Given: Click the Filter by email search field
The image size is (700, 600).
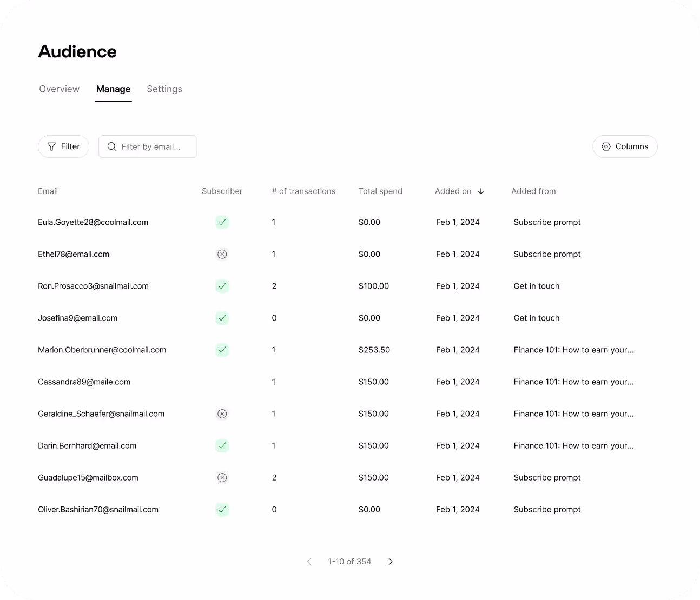Looking at the screenshot, I should pyautogui.click(x=148, y=146).
